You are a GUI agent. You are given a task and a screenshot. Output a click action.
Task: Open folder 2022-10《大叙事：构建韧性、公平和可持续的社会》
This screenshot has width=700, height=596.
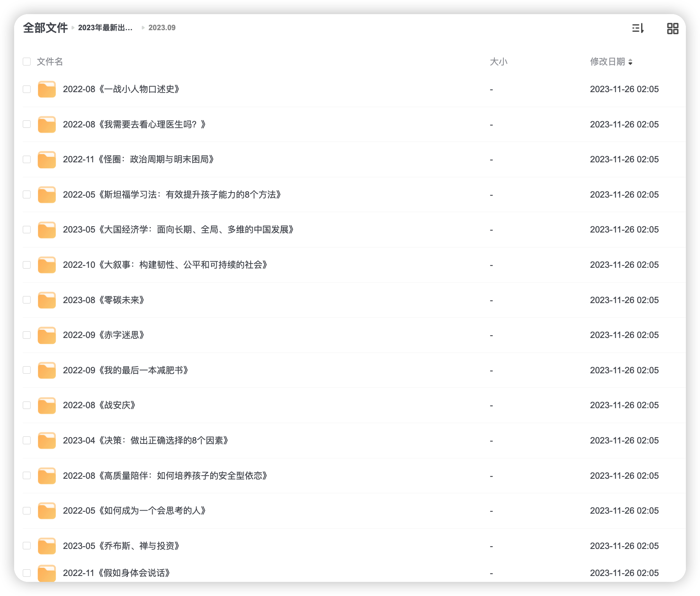coord(165,265)
